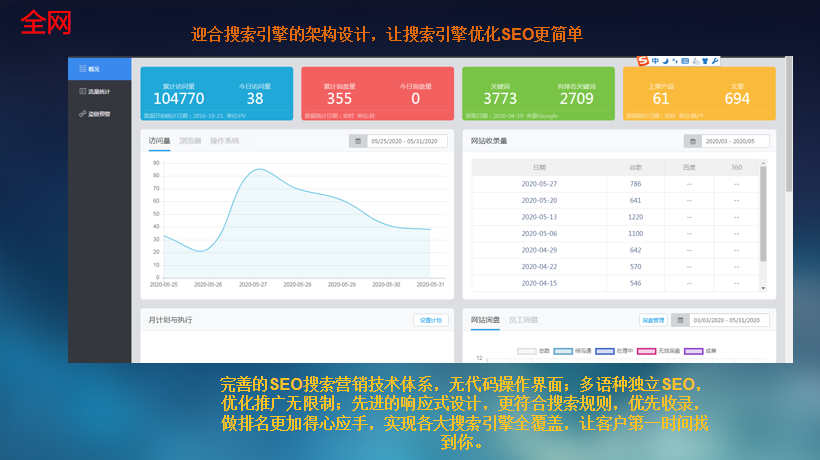Toggle the 待沟通 legend swatch
The height and width of the screenshot is (460, 820).
[563, 351]
